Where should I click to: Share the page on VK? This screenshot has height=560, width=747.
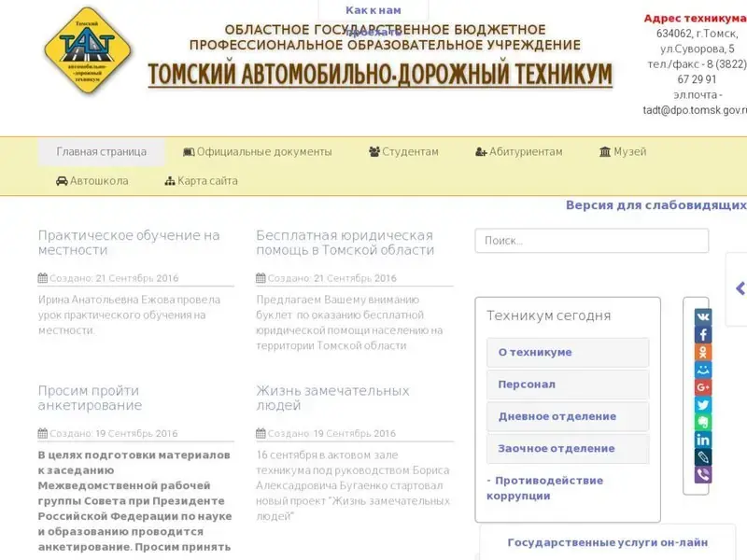702,316
